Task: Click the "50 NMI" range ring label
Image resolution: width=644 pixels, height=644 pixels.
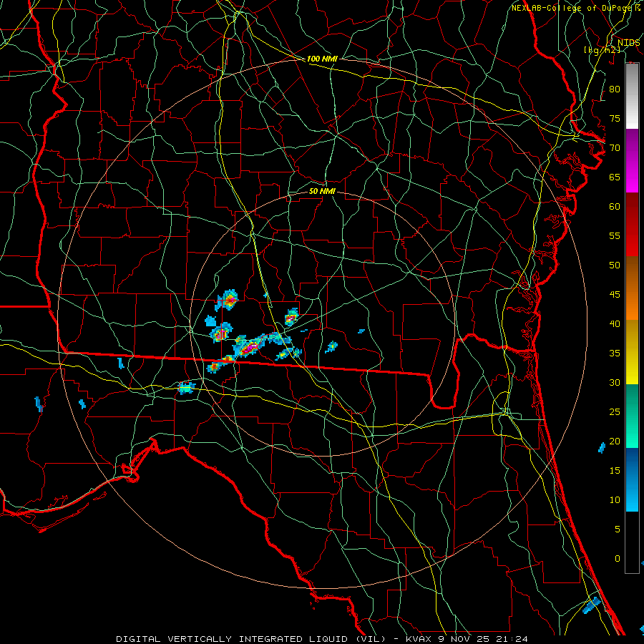Action: pos(322,192)
